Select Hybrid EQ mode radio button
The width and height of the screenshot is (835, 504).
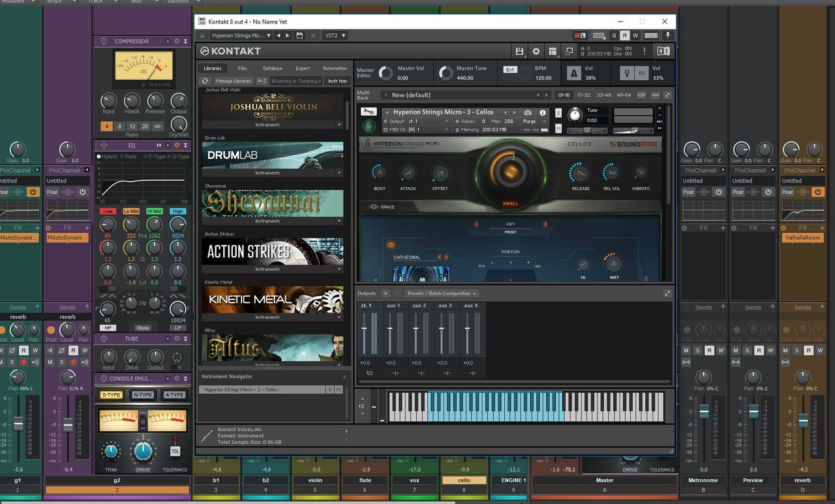point(99,156)
